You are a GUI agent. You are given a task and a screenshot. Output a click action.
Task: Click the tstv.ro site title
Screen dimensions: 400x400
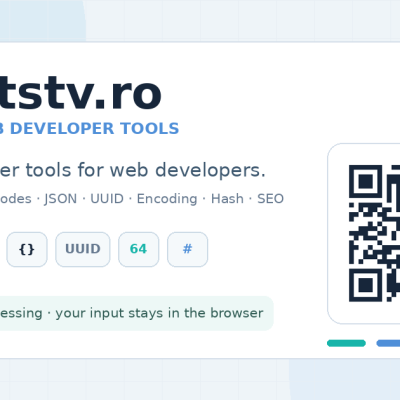(x=81, y=94)
